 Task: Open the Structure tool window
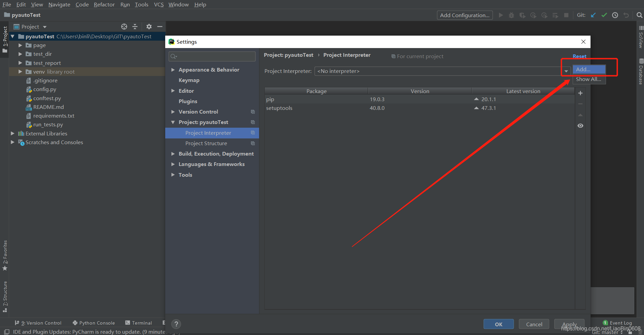click(x=5, y=297)
